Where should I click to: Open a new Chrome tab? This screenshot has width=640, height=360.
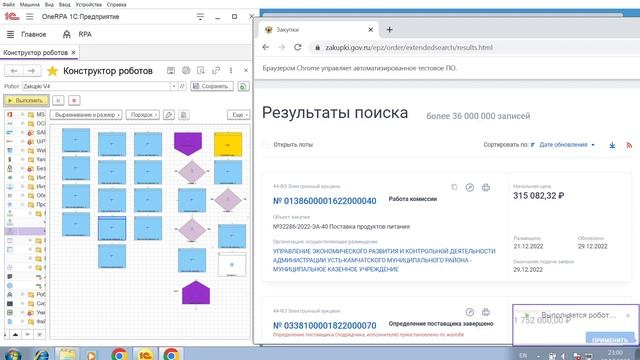coord(389,30)
